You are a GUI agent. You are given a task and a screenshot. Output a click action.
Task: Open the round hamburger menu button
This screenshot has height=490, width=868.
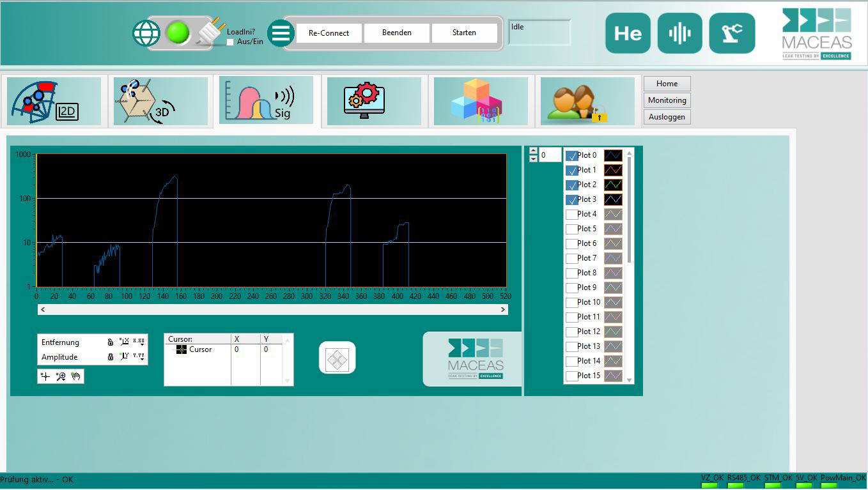(x=280, y=33)
